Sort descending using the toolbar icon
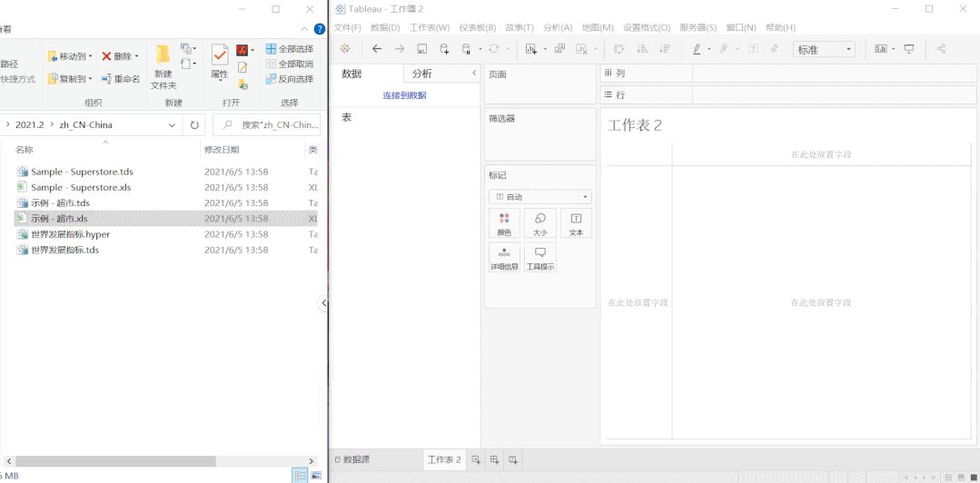This screenshot has height=483, width=980. coord(665,49)
